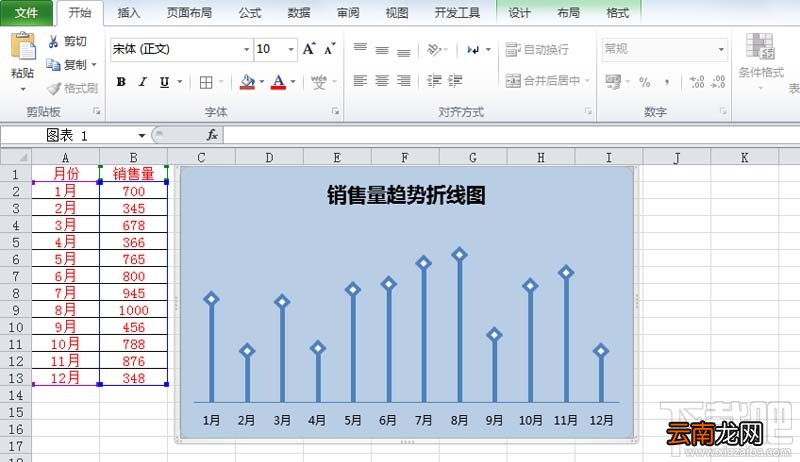The image size is (800, 462).
Task: Switch to Page Layout (页面布局) tab
Action: (189, 13)
